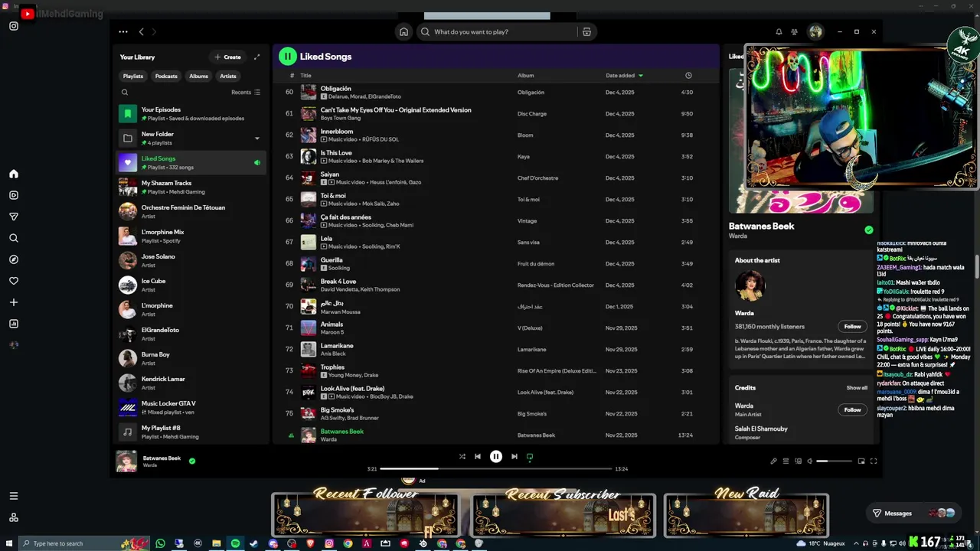
Task: Sort by Title column header
Action: 305,76
